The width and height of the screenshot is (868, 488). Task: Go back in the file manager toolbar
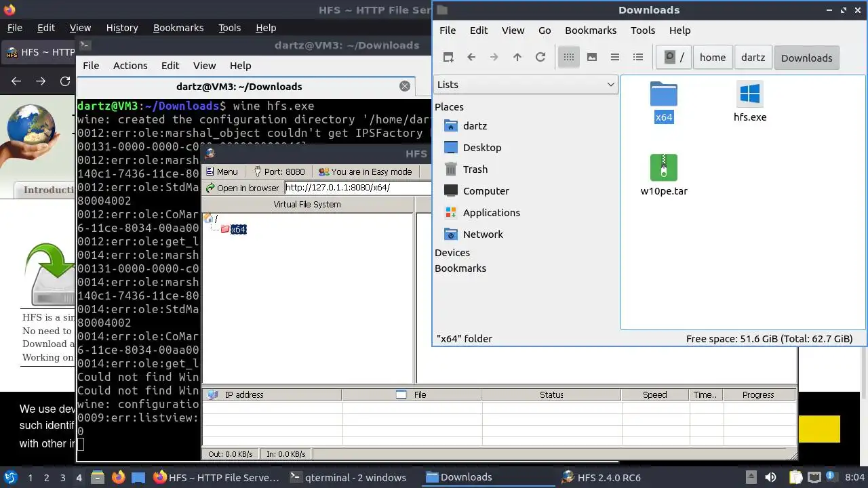[471, 58]
